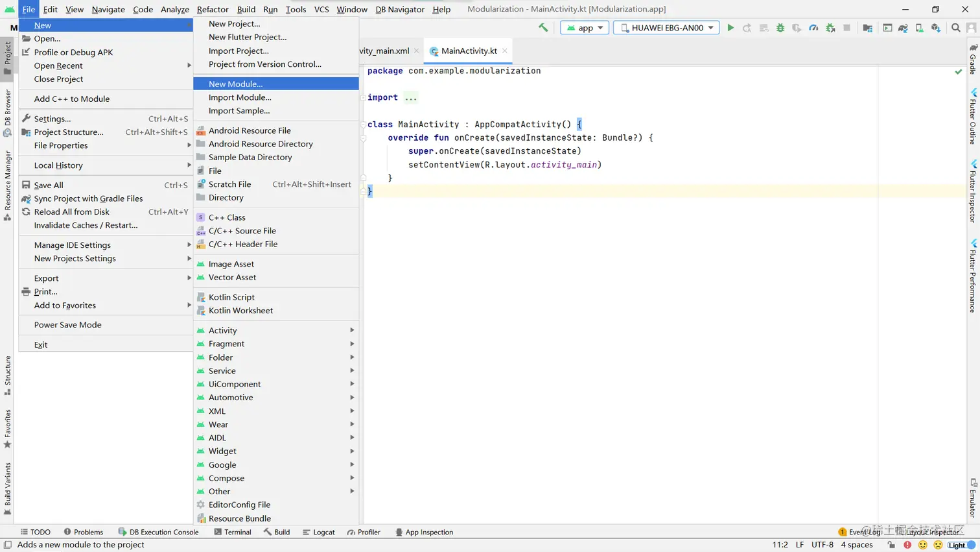Click the red error indicator in the status bar
The image size is (980, 552).
[907, 545]
